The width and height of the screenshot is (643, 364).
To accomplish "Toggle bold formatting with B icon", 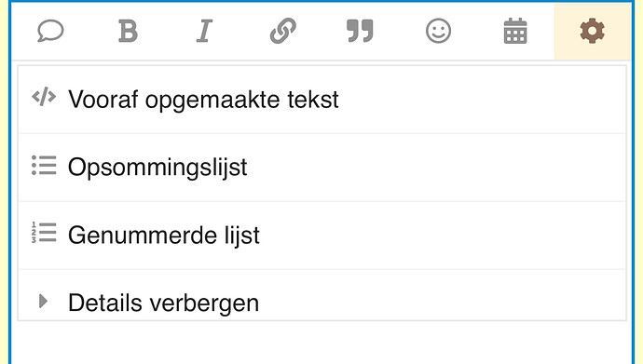I will coord(128,31).
